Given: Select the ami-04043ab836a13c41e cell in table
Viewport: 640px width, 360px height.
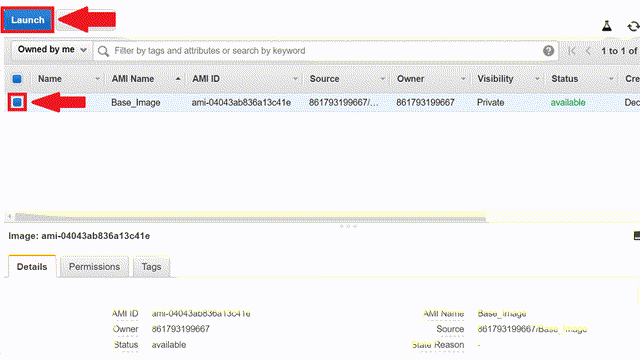Looking at the screenshot, I should coord(241,102).
